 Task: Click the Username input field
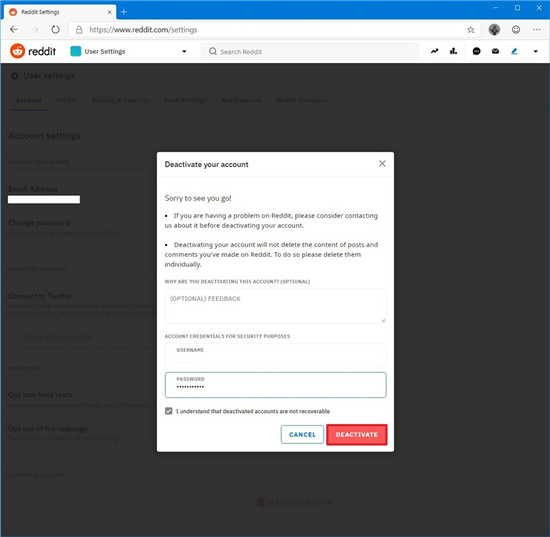tap(275, 355)
